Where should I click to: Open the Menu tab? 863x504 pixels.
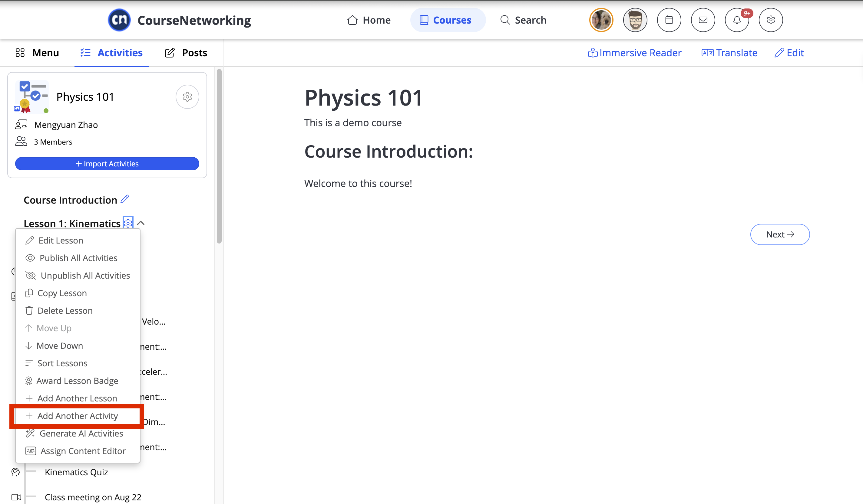[37, 53]
